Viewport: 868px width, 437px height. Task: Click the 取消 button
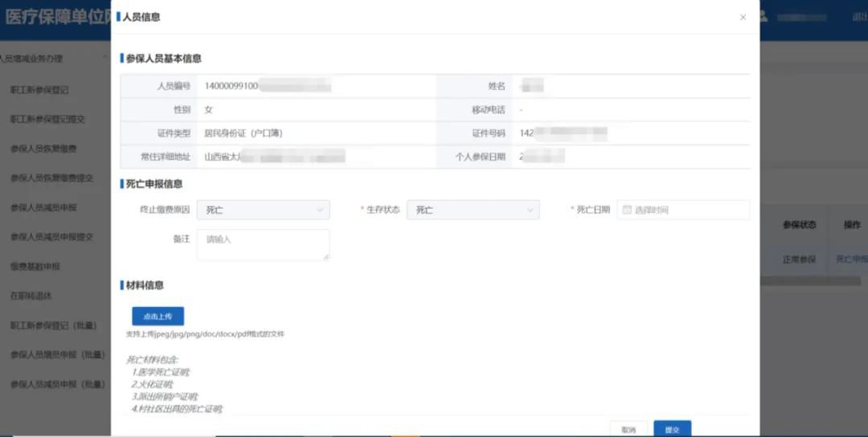click(628, 430)
